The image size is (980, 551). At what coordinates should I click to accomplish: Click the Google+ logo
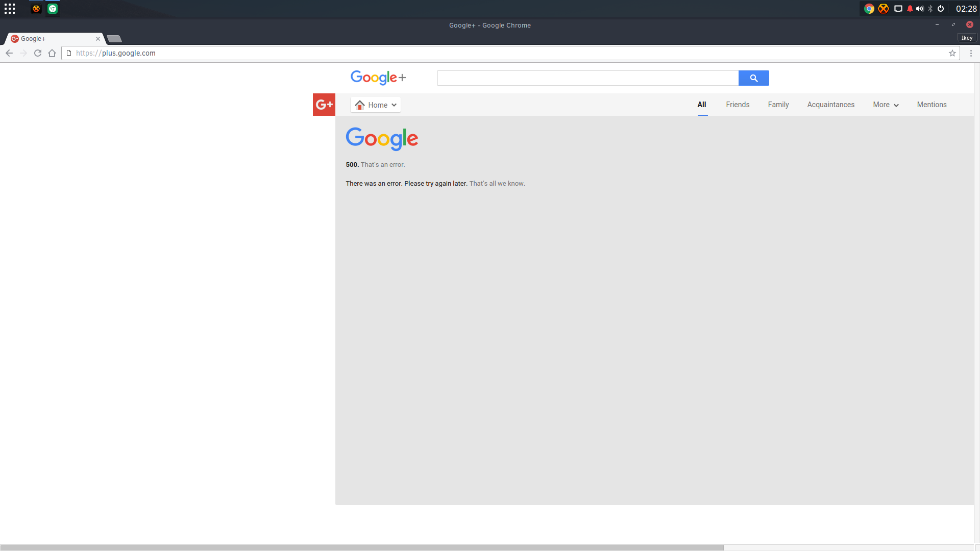click(378, 78)
